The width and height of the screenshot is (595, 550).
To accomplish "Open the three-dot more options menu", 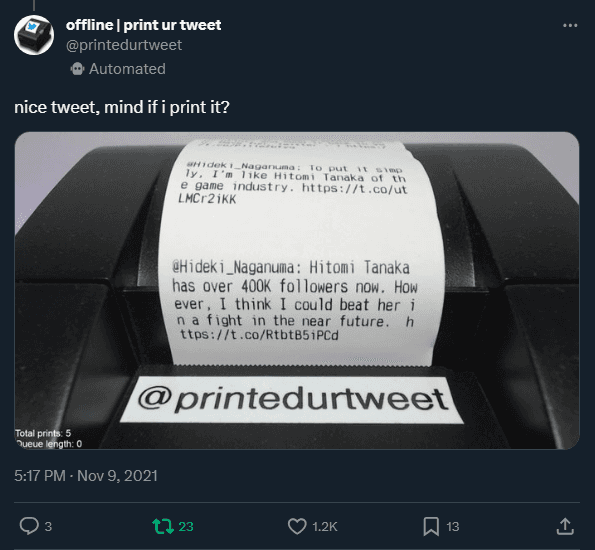I will (570, 25).
